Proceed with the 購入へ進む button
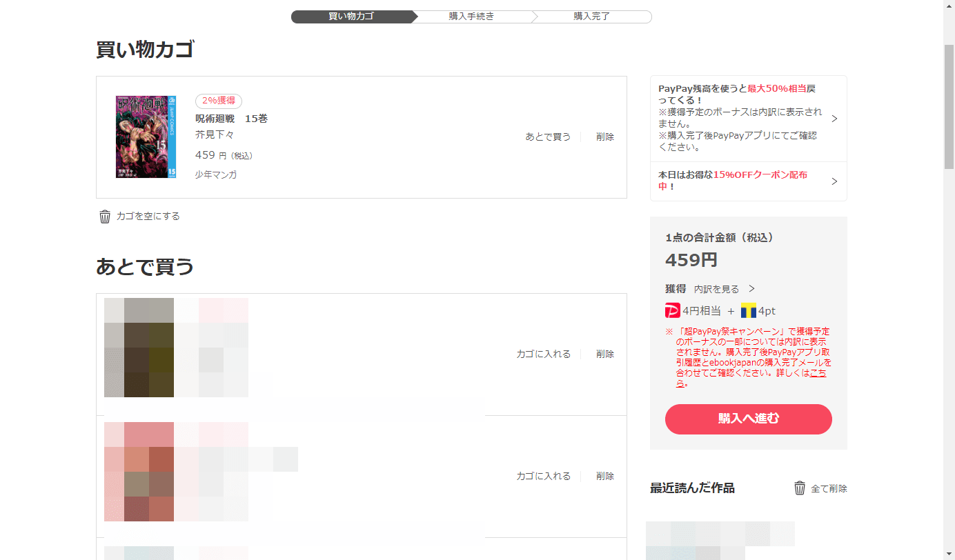Image resolution: width=955 pixels, height=560 pixels. coord(749,419)
